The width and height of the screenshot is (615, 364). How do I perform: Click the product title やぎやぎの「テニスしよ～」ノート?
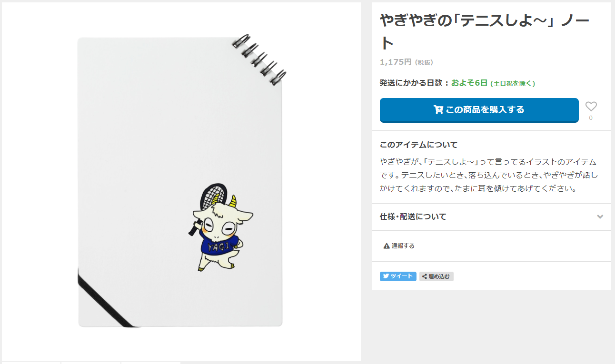point(485,31)
